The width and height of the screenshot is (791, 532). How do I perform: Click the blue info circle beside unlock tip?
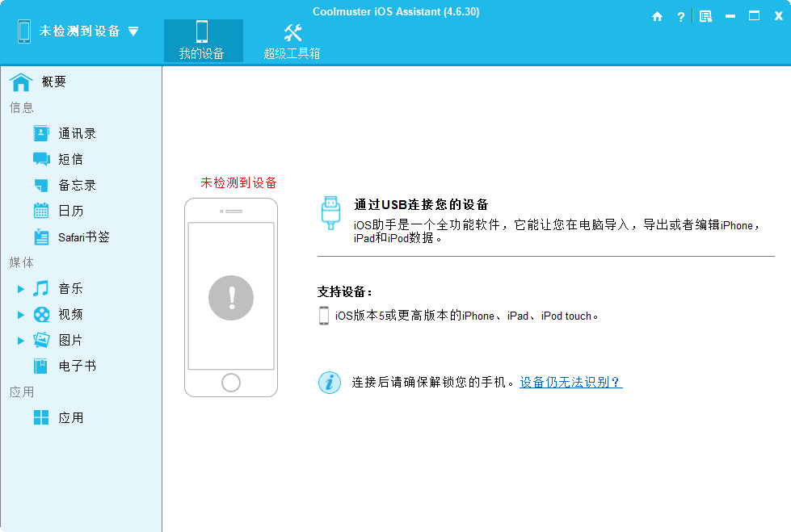point(330,383)
